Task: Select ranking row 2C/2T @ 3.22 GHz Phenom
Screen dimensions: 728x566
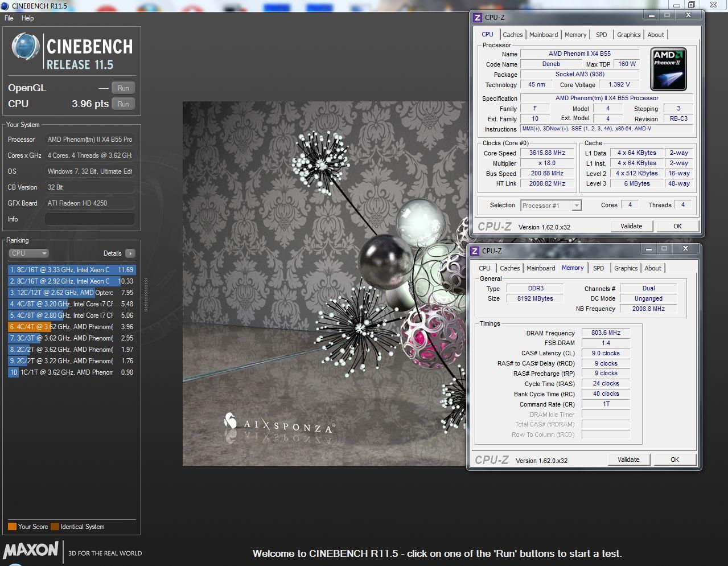Action: point(72,361)
